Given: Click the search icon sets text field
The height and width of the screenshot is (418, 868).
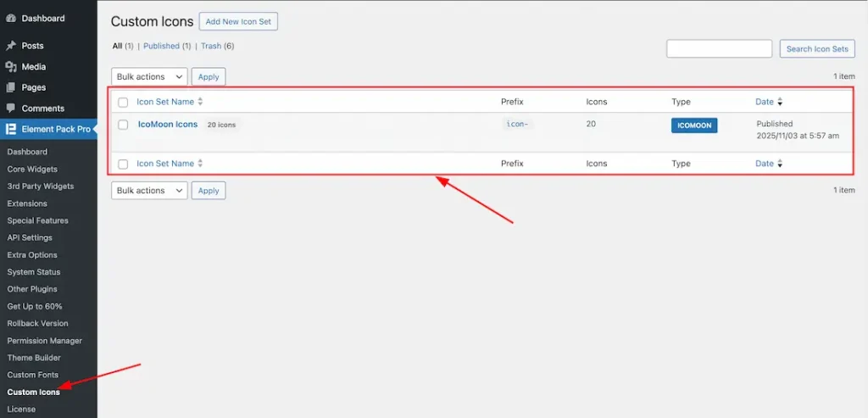Looking at the screenshot, I should pyautogui.click(x=719, y=49).
